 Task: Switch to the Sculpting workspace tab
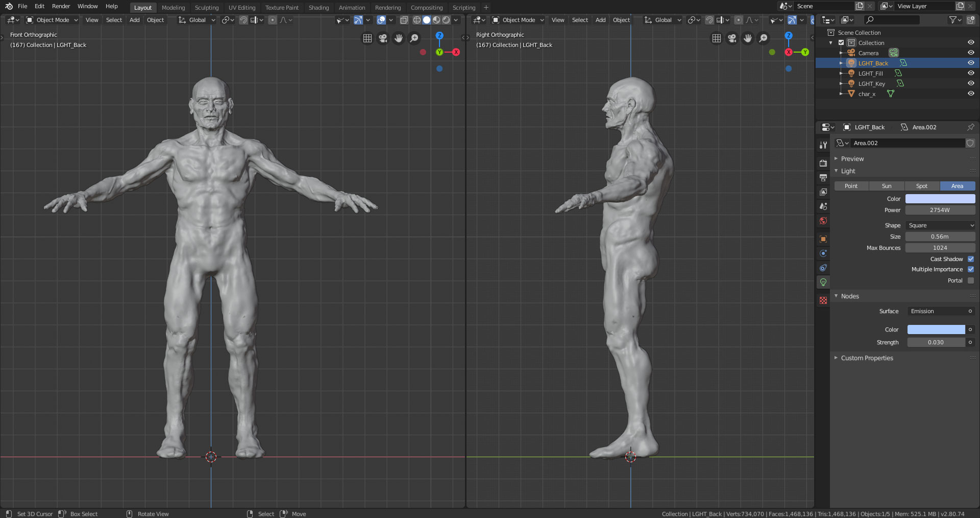tap(206, 7)
